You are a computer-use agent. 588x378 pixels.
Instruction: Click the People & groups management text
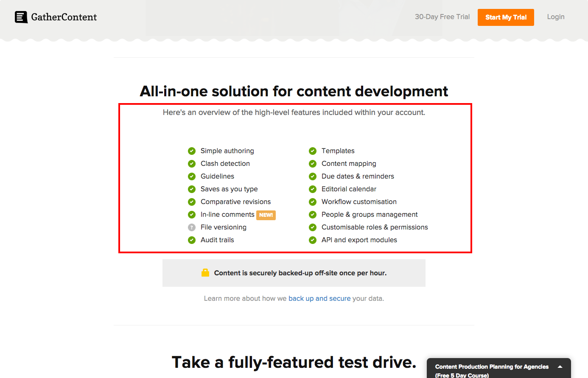pos(370,215)
